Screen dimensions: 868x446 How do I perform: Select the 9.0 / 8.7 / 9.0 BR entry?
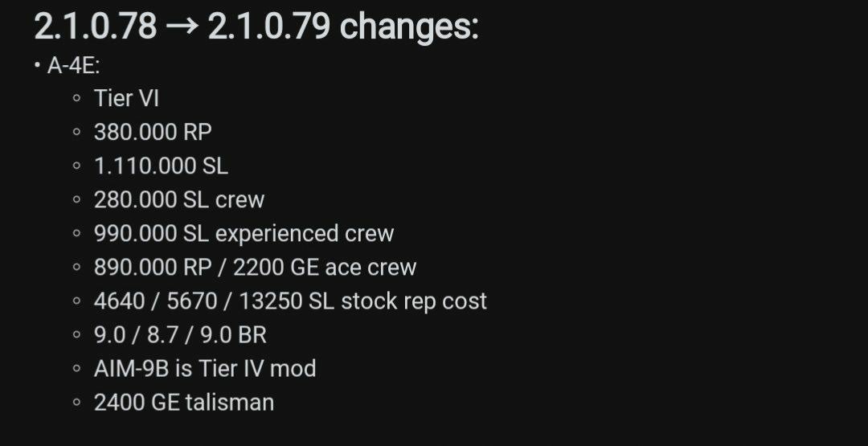click(x=181, y=335)
